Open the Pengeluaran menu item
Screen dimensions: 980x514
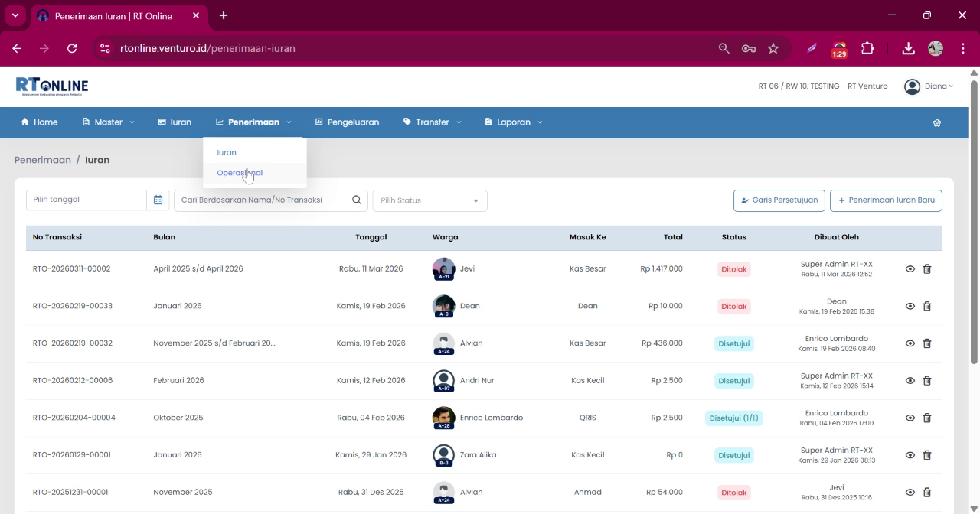(347, 122)
